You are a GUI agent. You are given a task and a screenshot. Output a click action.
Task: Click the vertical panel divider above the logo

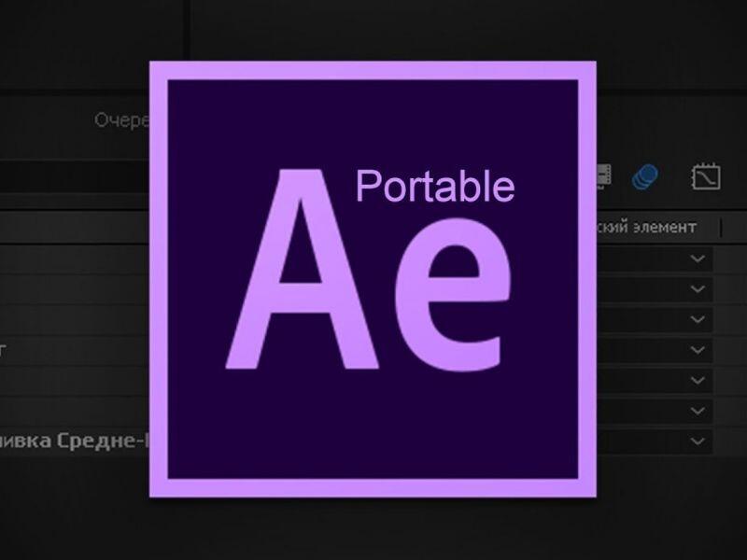[x=187, y=31]
